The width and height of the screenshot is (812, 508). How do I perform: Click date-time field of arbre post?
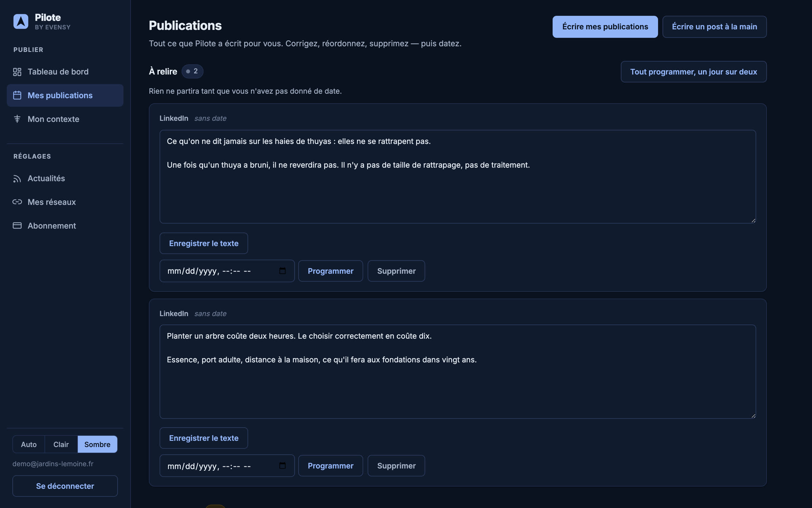(227, 466)
